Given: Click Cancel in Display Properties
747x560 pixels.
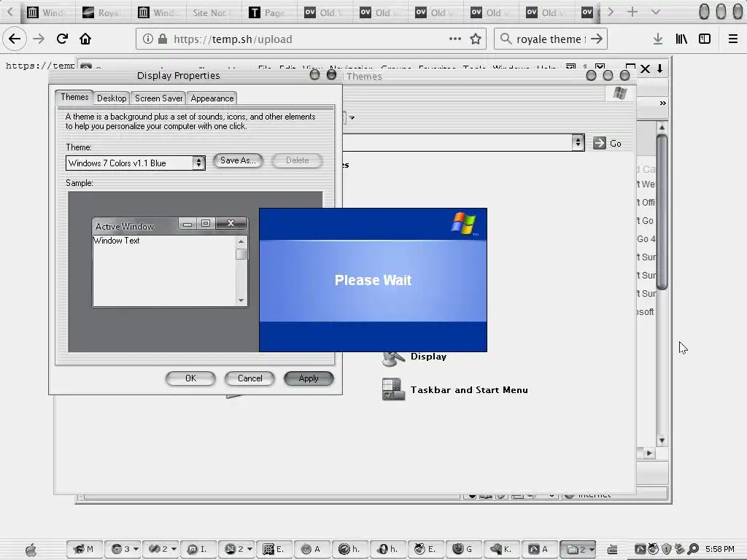Looking at the screenshot, I should (x=249, y=378).
